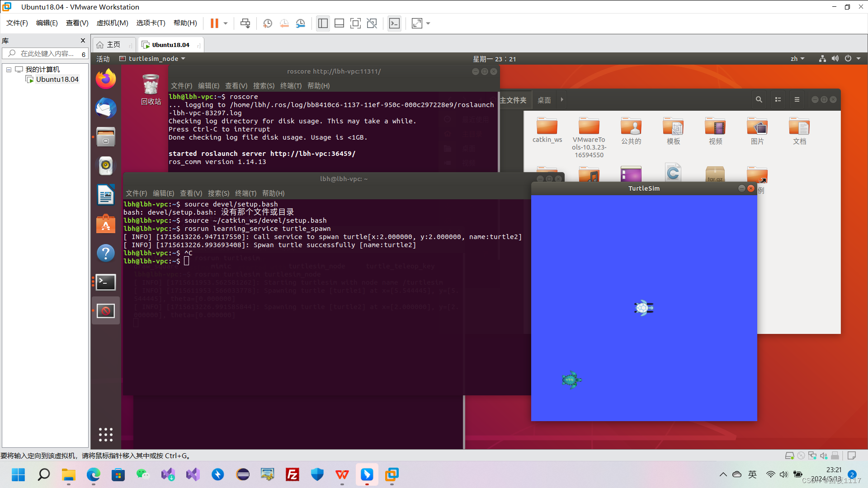Send Ctrl+Alt+Del to the guest OS
The height and width of the screenshot is (488, 868).
point(245,23)
